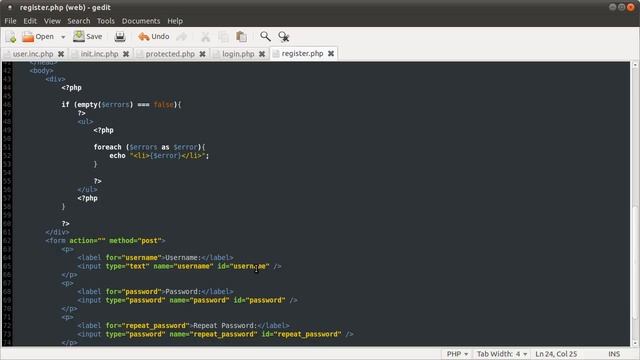The height and width of the screenshot is (360, 640).
Task: Click the echo "<li>{$error}</li>" line
Action: (x=159, y=156)
